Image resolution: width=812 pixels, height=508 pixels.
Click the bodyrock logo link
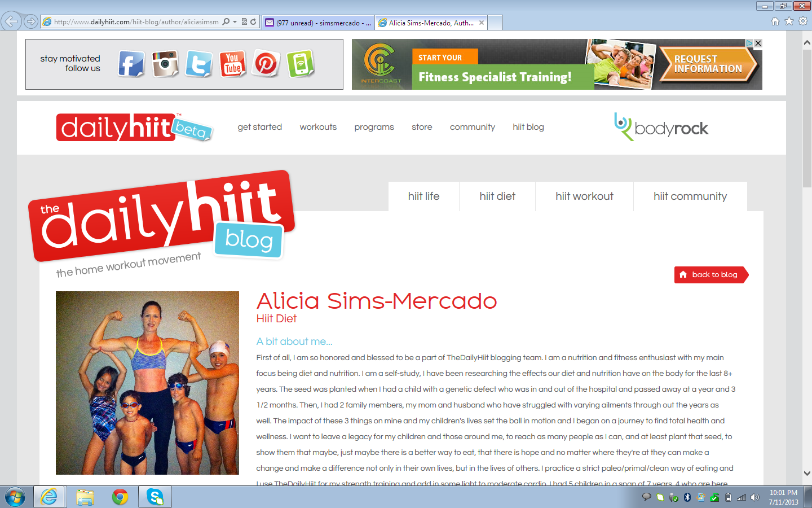(x=661, y=127)
